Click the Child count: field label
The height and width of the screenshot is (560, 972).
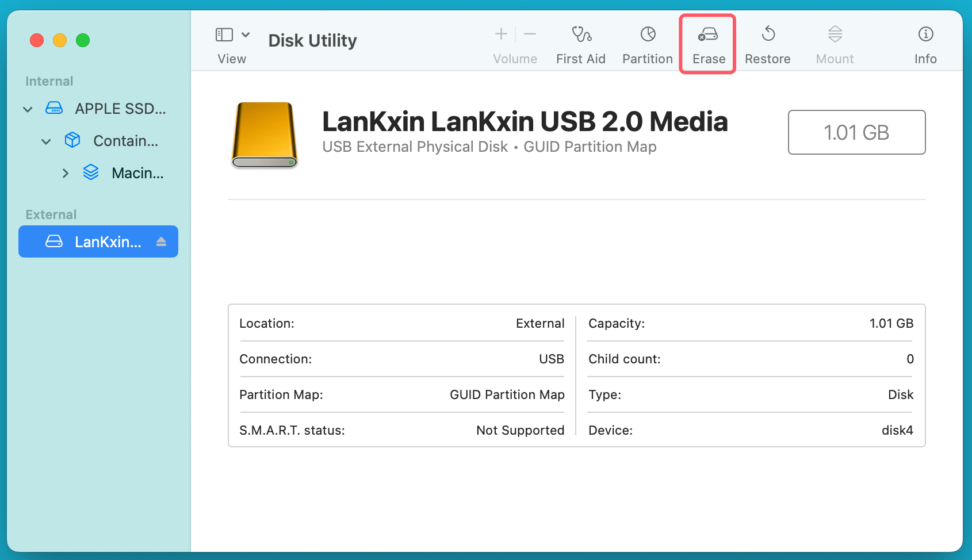[625, 359]
